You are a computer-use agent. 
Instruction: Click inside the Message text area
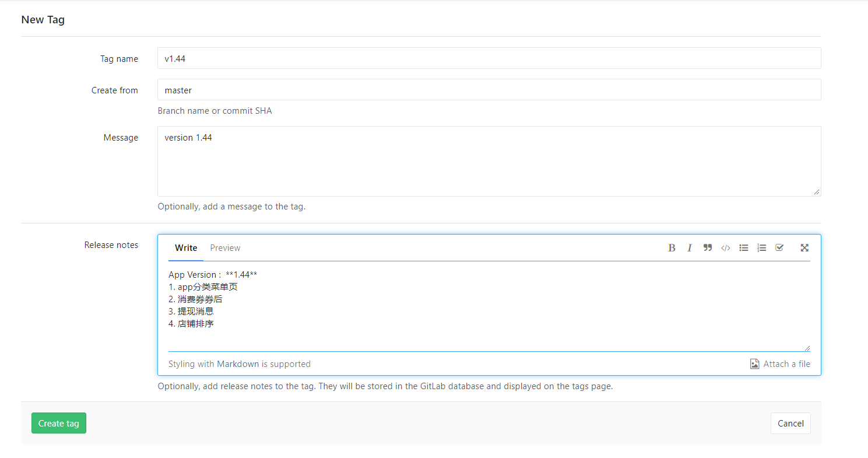pos(489,161)
